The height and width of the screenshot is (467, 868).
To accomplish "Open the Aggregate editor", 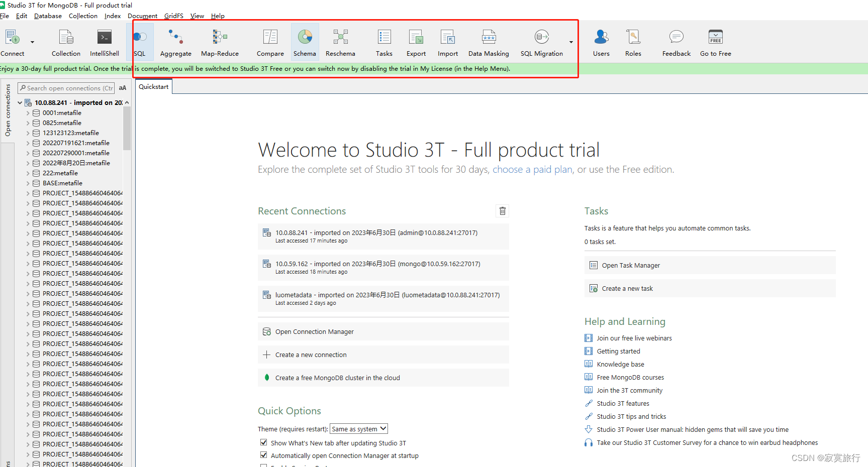I will pos(176,43).
